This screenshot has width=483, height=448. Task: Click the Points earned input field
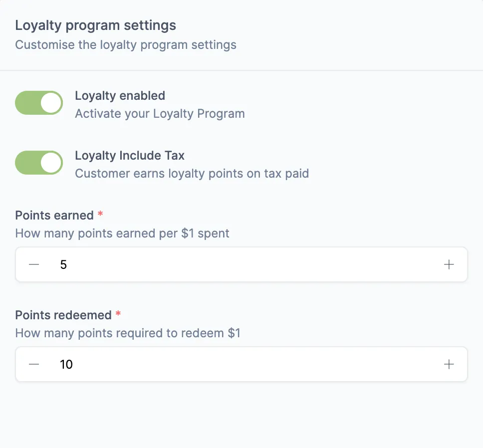point(200,264)
